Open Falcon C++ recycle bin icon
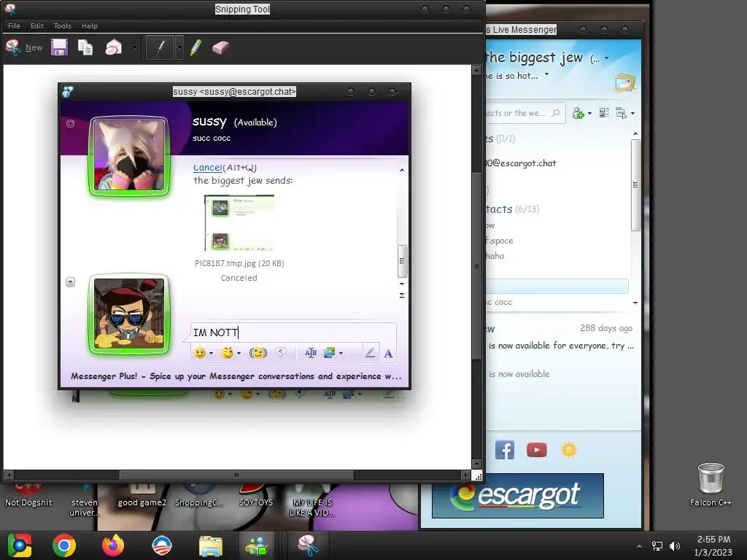 [711, 484]
